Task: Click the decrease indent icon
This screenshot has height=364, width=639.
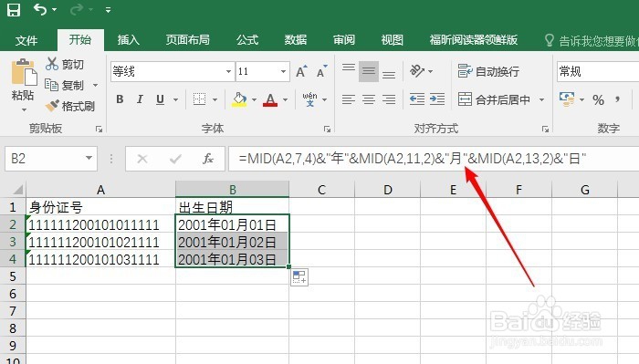Action: click(417, 99)
